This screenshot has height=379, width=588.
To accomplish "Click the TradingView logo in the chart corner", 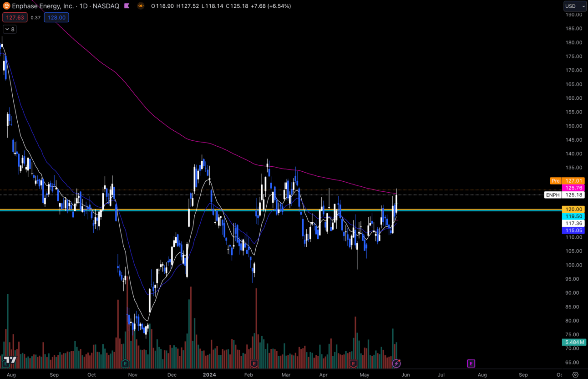I will pyautogui.click(x=10, y=360).
